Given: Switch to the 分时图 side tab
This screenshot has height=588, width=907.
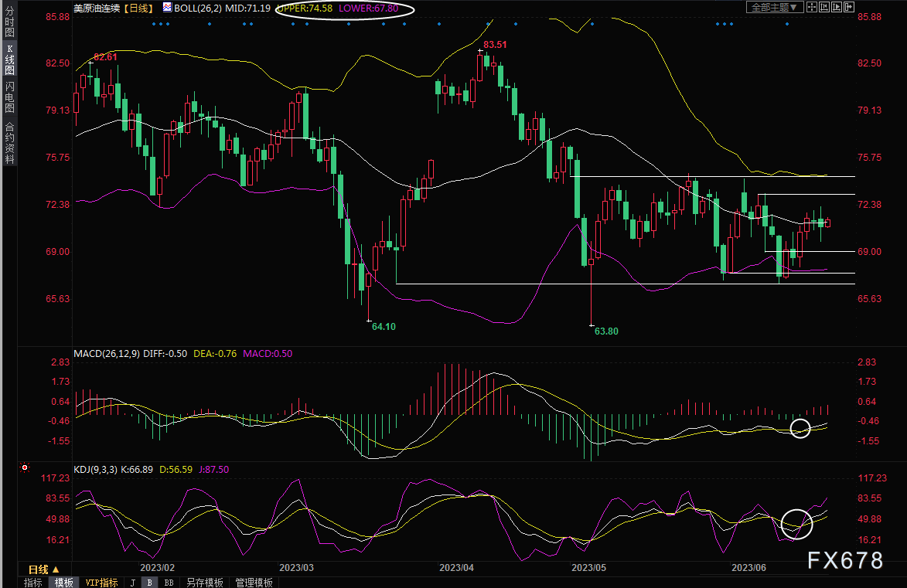Looking at the screenshot, I should pos(9,21).
